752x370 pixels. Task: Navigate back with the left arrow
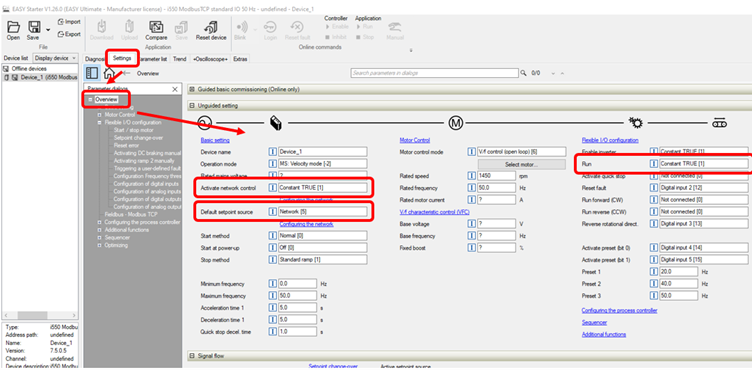[126, 73]
